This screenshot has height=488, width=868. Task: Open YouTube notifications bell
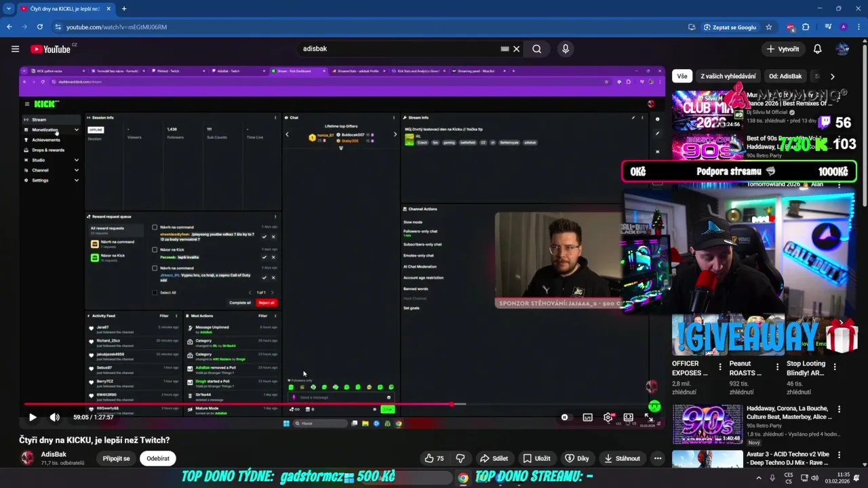[x=817, y=49]
